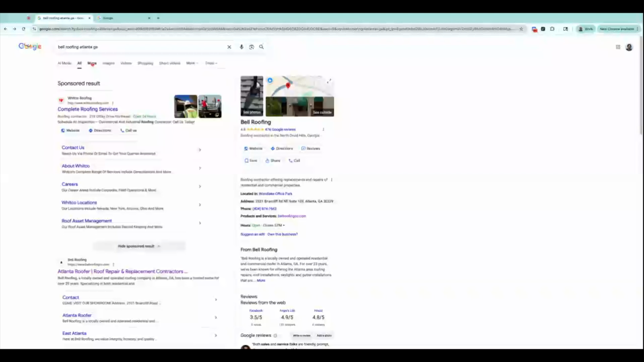The height and width of the screenshot is (362, 644).
Task: Open the red and blue extension icon
Action: [535, 29]
